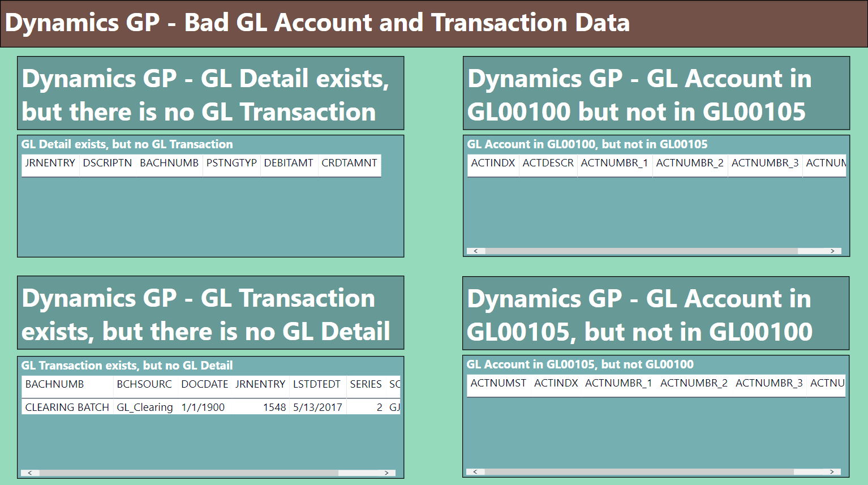Click table title 'GL Transaction exists, but no GL Detail'
Viewport: 868px width, 485px height.
pyautogui.click(x=127, y=366)
